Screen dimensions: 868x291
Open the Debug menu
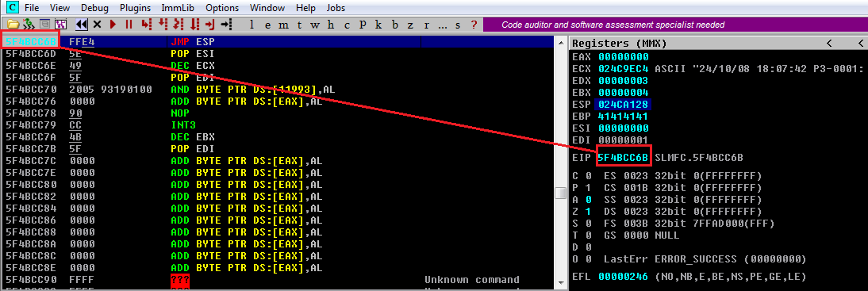coord(94,8)
